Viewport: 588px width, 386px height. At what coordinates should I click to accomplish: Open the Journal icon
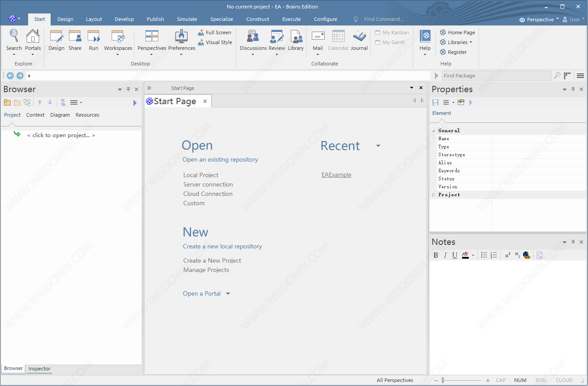tap(359, 37)
